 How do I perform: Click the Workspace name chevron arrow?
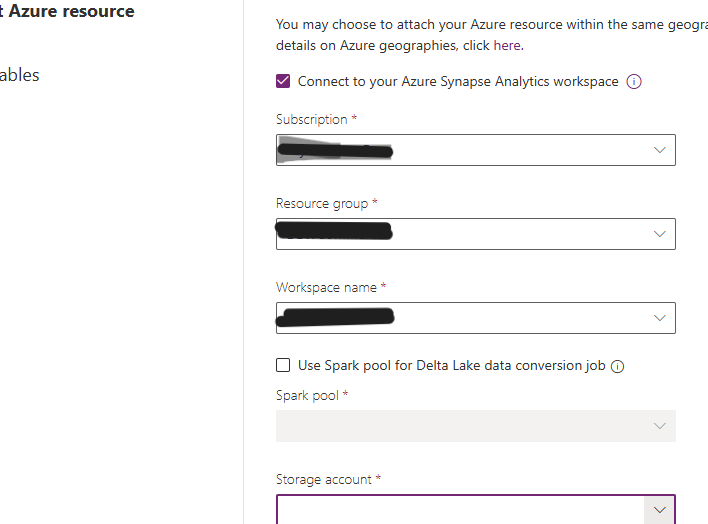point(660,318)
